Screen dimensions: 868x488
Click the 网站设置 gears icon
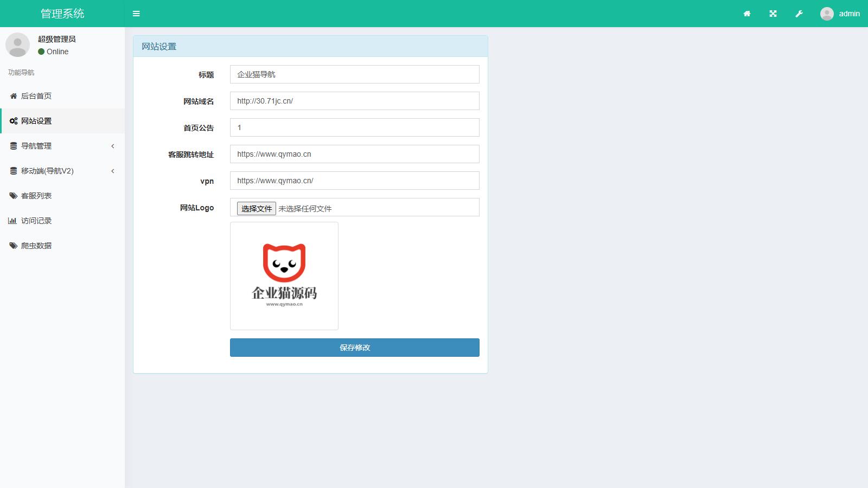point(14,121)
